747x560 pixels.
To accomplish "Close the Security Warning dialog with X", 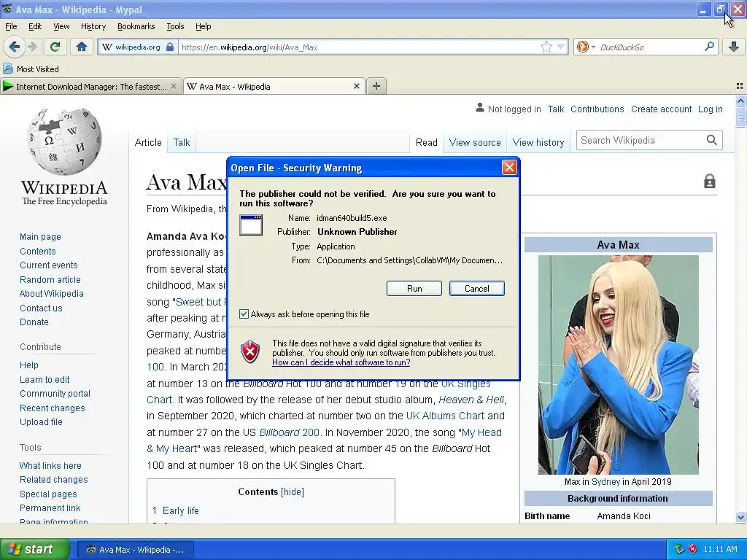I will pyautogui.click(x=509, y=167).
